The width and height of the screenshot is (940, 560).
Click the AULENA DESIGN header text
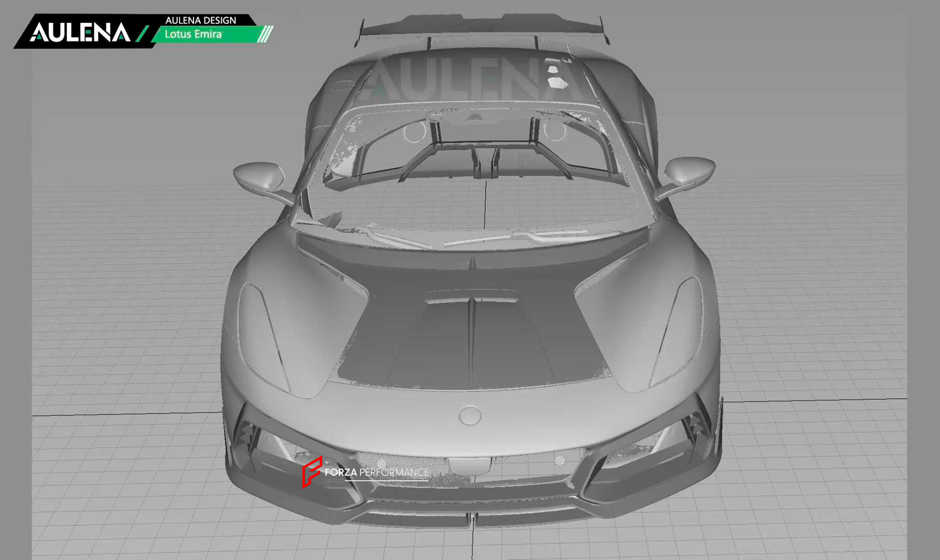click(x=200, y=20)
